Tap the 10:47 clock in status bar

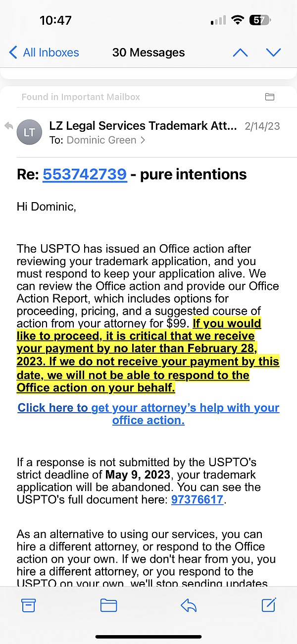point(55,20)
